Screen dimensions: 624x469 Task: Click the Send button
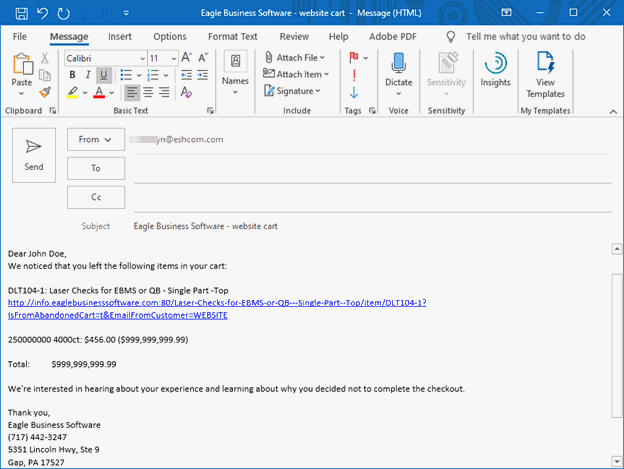[x=34, y=155]
